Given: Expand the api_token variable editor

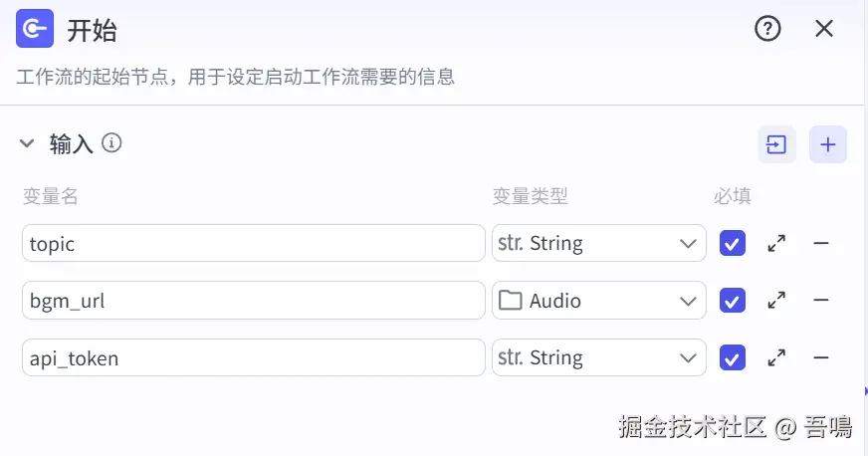Looking at the screenshot, I should [776, 357].
